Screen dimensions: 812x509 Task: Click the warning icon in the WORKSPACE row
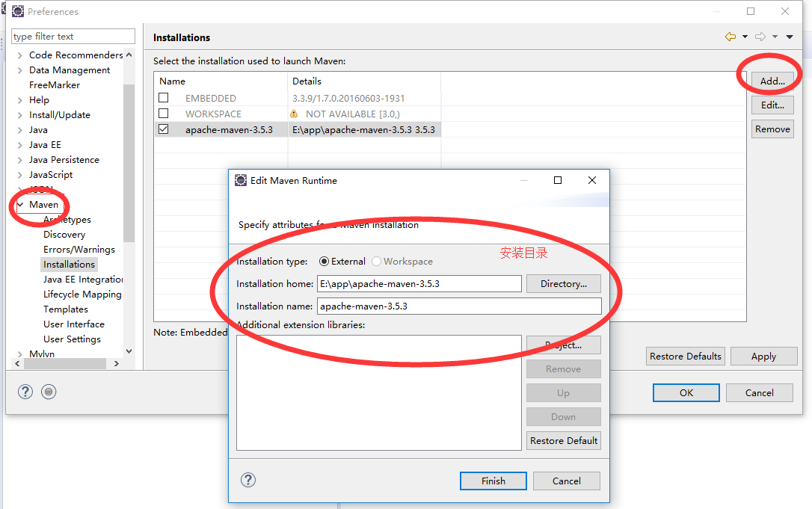294,114
